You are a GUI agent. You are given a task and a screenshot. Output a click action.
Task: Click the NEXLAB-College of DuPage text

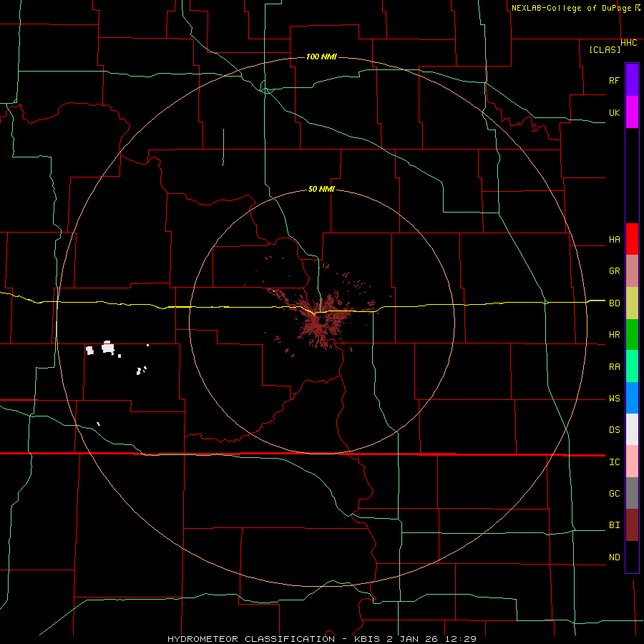(x=571, y=8)
